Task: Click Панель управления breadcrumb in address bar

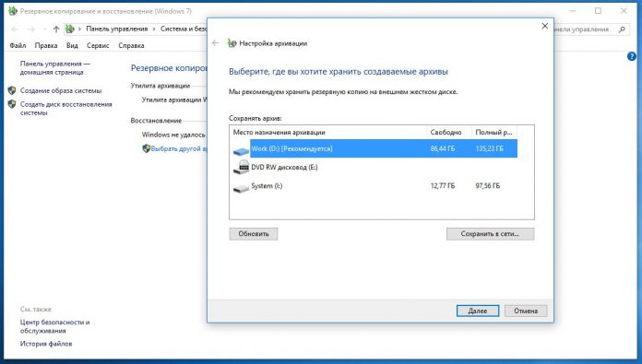Action: [117, 29]
